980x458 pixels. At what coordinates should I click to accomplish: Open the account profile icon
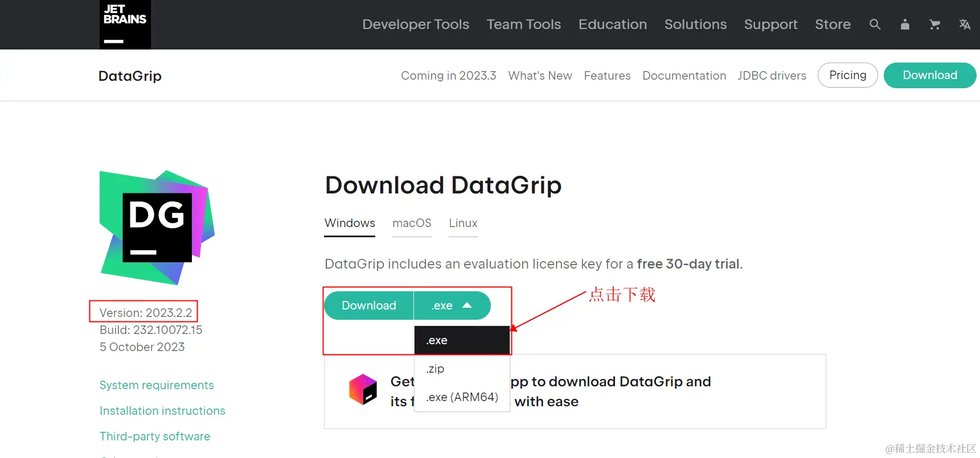click(905, 24)
